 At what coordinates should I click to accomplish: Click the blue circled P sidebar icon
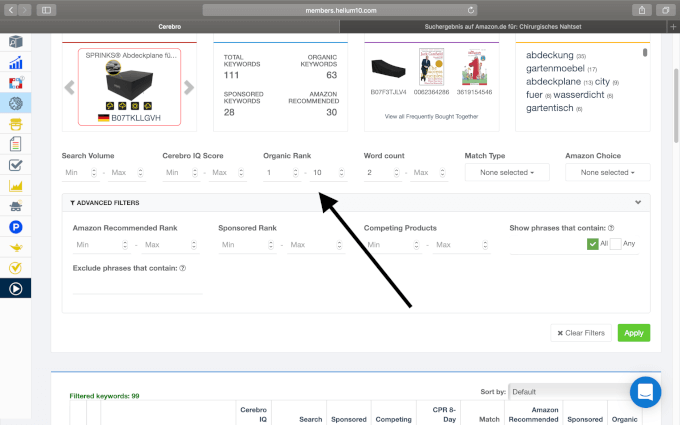click(x=16, y=227)
